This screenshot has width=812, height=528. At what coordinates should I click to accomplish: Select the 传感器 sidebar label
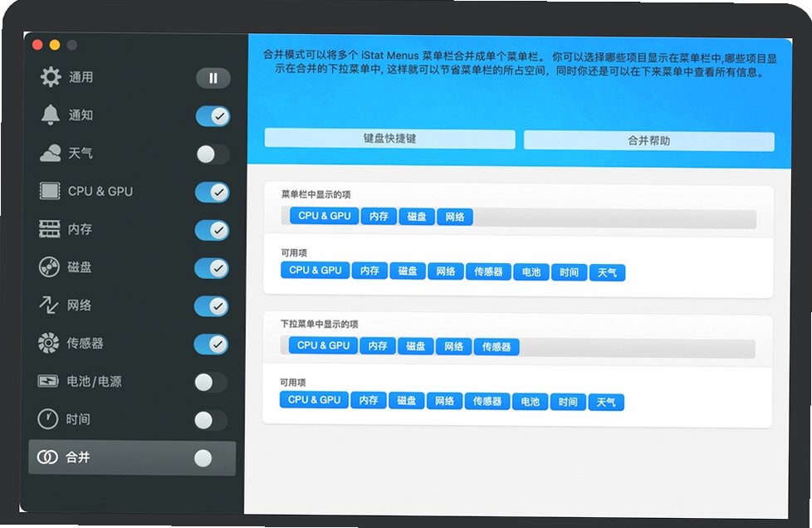click(x=85, y=343)
